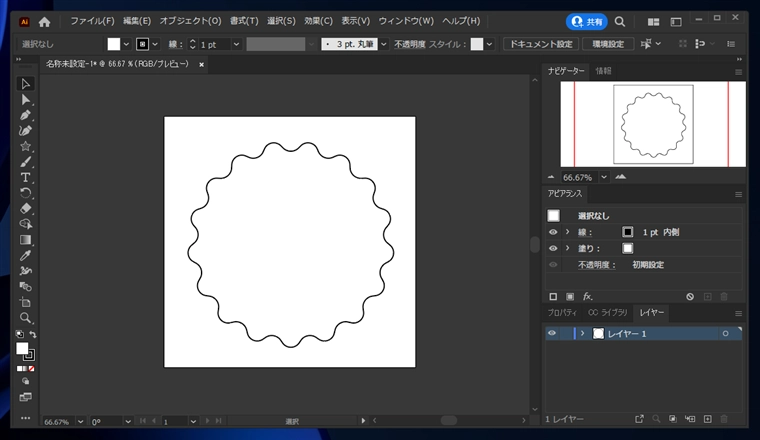The height and width of the screenshot is (440, 760).
Task: Choose the Type tool
Action: click(x=26, y=177)
